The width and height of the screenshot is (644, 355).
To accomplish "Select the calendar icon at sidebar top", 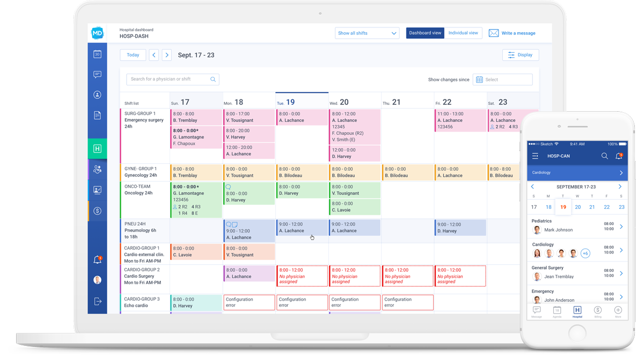I will pyautogui.click(x=98, y=54).
